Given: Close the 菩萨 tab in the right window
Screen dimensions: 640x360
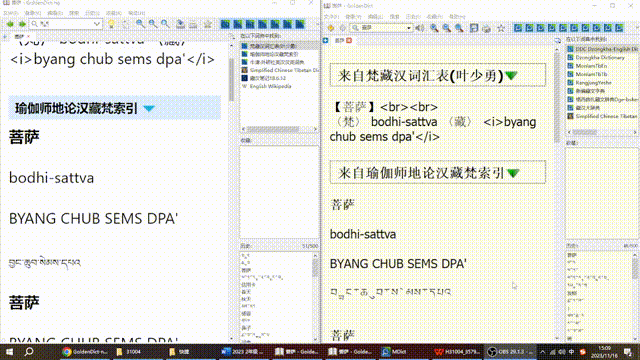Looking at the screenshot, I should pos(349,40).
